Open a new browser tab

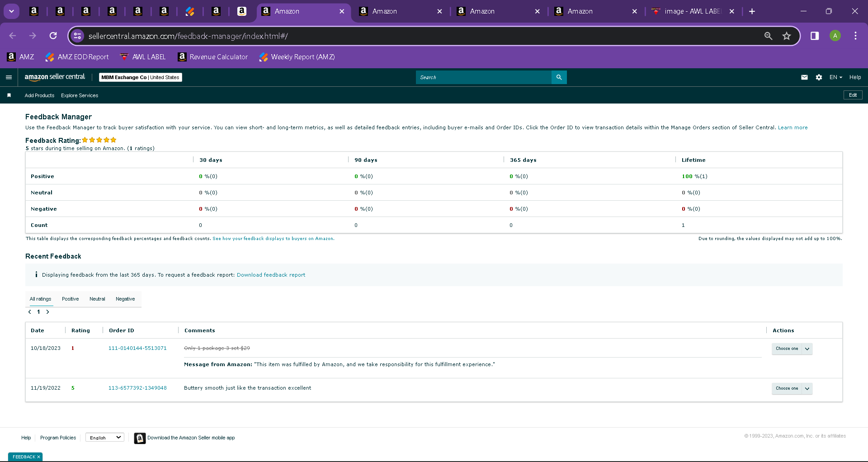752,11
